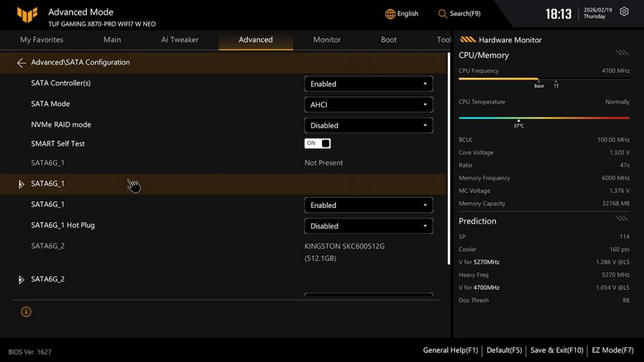Screen dimensions: 644x362
Task: Click the Hardware Monitor stripes icon
Action: (x=468, y=40)
